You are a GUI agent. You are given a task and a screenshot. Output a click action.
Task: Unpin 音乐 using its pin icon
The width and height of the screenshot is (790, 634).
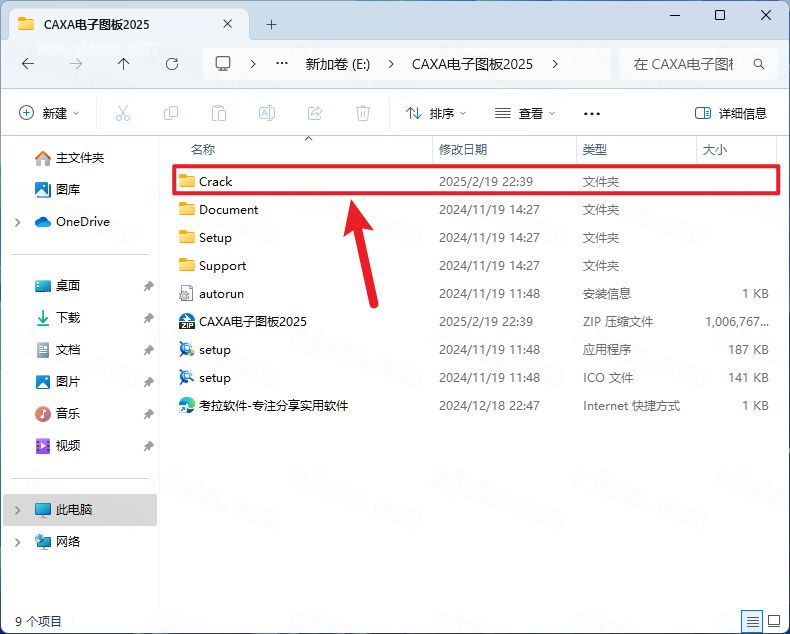(x=148, y=414)
